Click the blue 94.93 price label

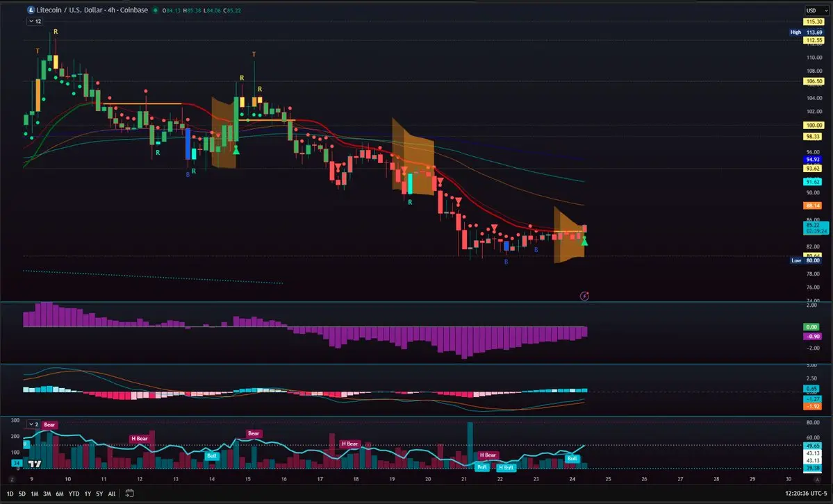[x=813, y=160]
